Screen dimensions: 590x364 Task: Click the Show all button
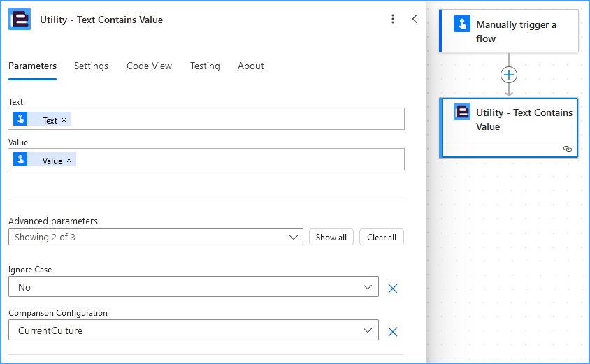[x=331, y=237]
